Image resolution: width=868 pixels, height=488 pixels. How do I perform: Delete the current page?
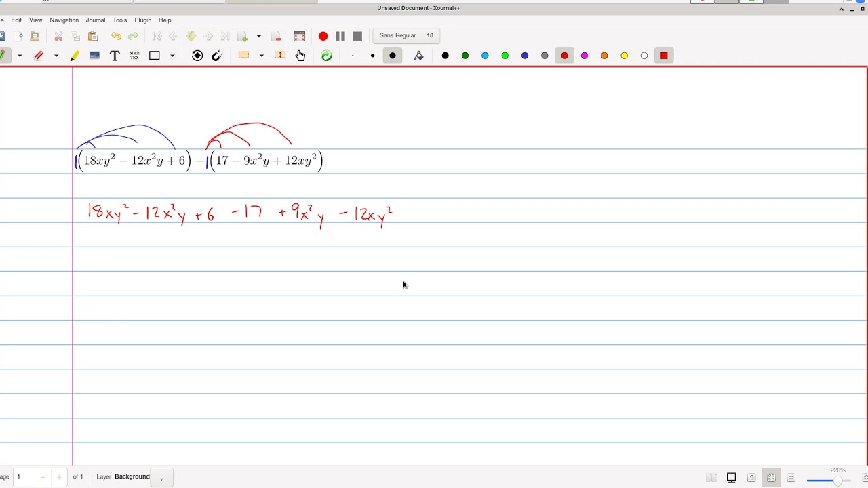pos(276,36)
